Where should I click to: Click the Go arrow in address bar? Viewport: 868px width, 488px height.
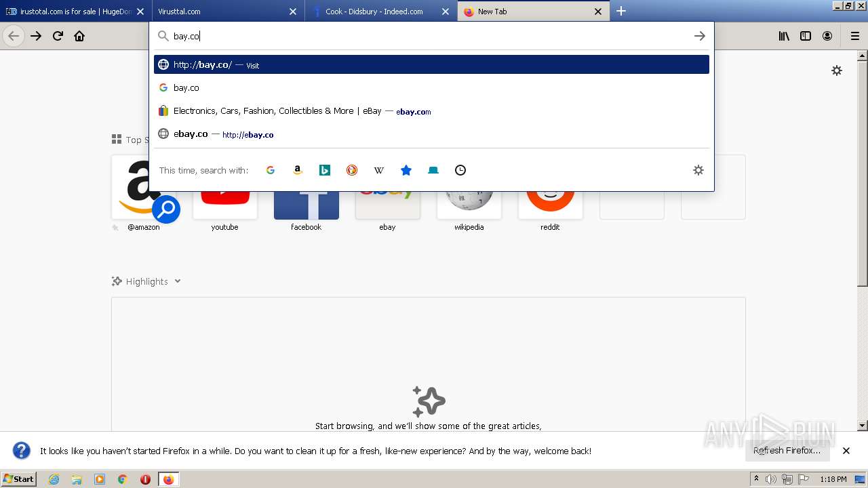(700, 36)
